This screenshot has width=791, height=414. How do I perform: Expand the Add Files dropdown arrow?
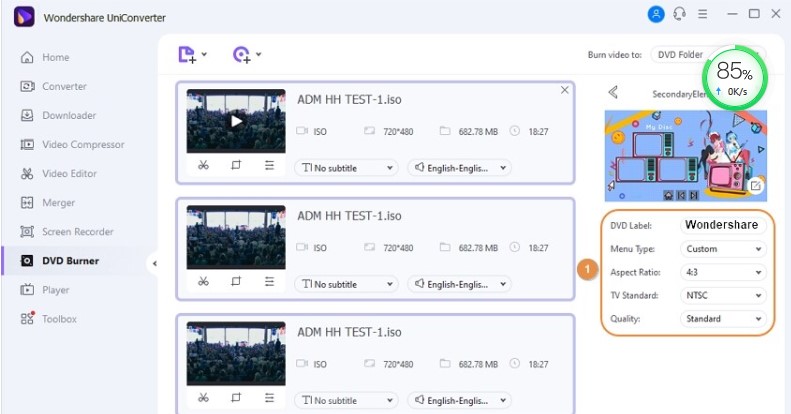(204, 54)
